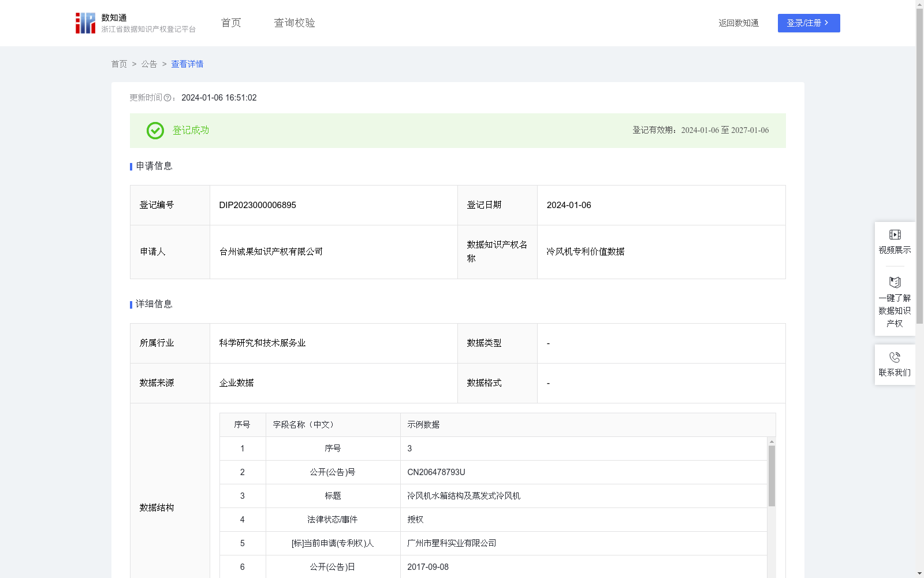The height and width of the screenshot is (578, 924).
Task: Click the inner data table scrollbar thumb
Action: tap(772, 476)
